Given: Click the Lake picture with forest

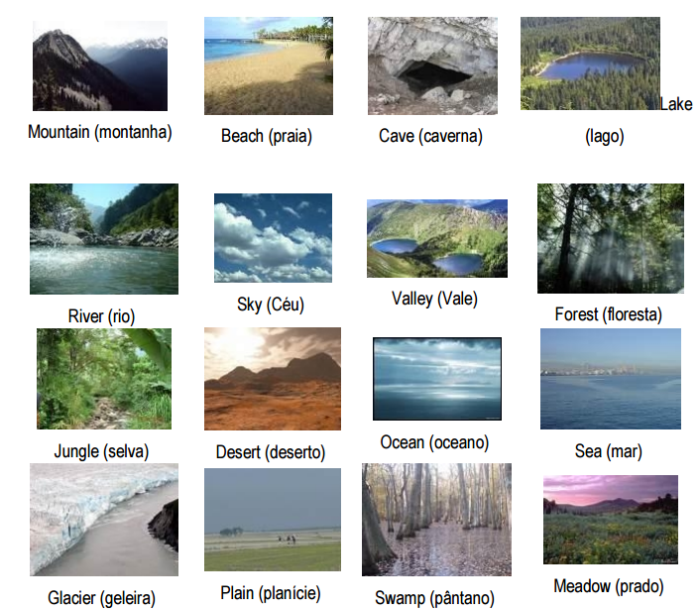Looking at the screenshot, I should [590, 63].
